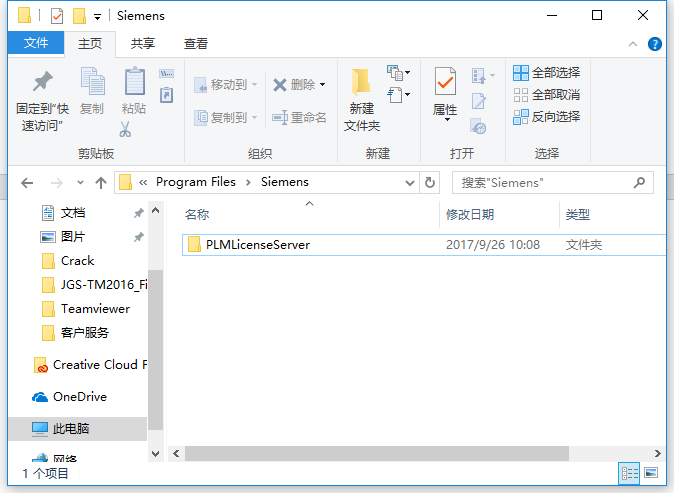Click the History icon in Open group
This screenshot has width=674, height=493.
coord(478,126)
